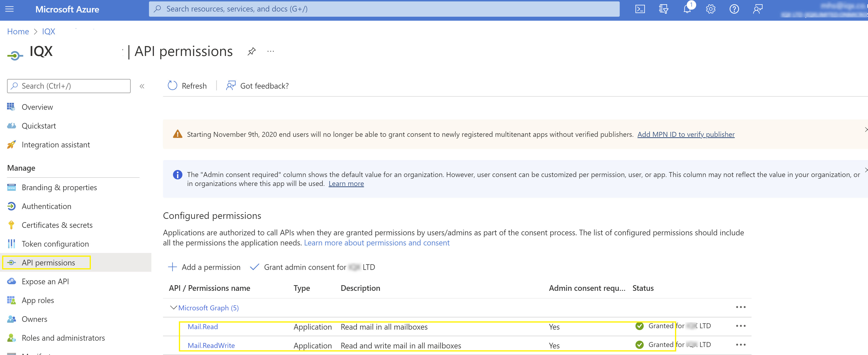Click the Overview grid icon
Image resolution: width=868 pixels, height=355 pixels.
pyautogui.click(x=11, y=107)
